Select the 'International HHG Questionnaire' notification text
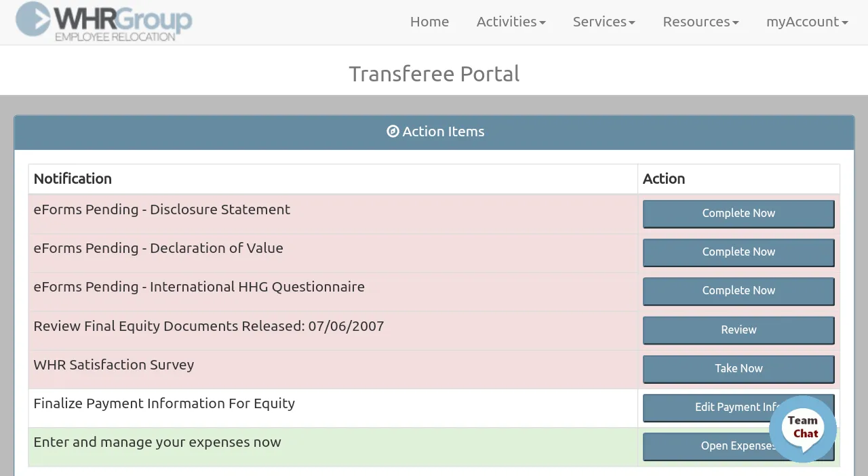 click(x=199, y=287)
